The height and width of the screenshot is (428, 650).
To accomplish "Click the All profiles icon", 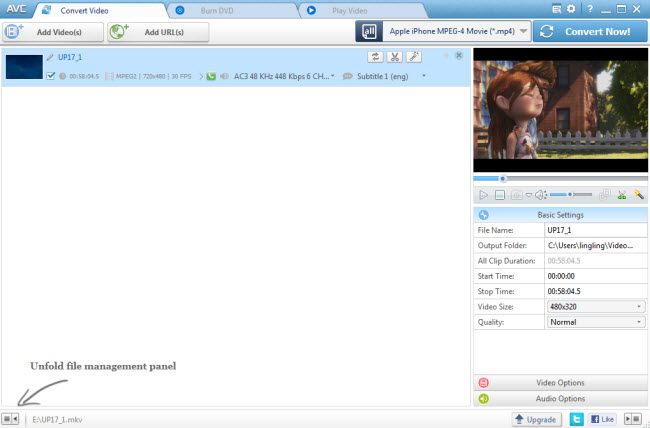I will pyautogui.click(x=369, y=31).
